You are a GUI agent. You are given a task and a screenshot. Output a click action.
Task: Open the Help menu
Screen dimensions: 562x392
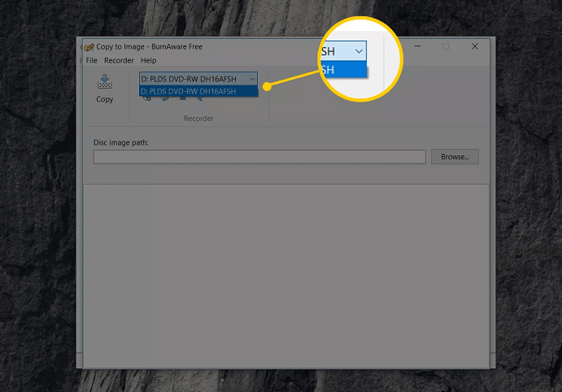pyautogui.click(x=148, y=60)
